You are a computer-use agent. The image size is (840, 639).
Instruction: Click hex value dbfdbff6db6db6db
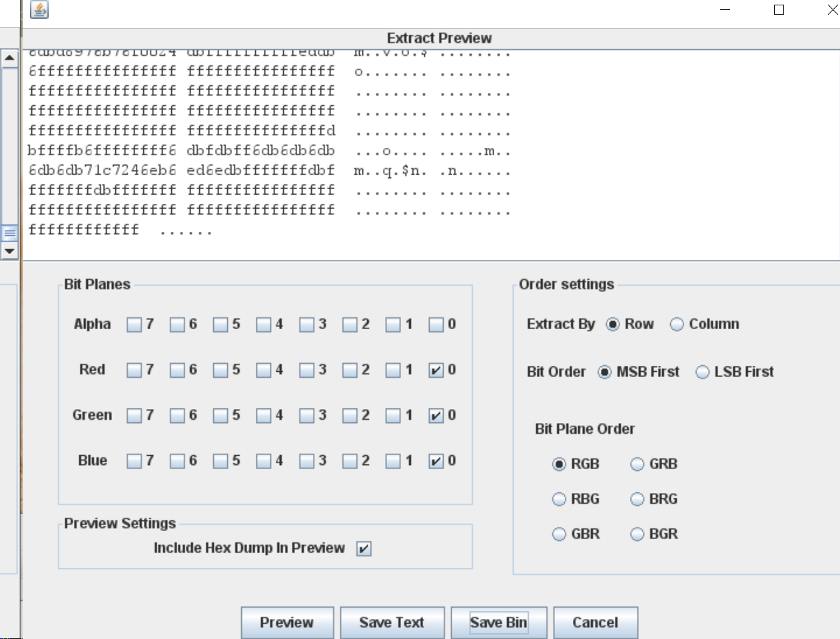click(x=260, y=151)
